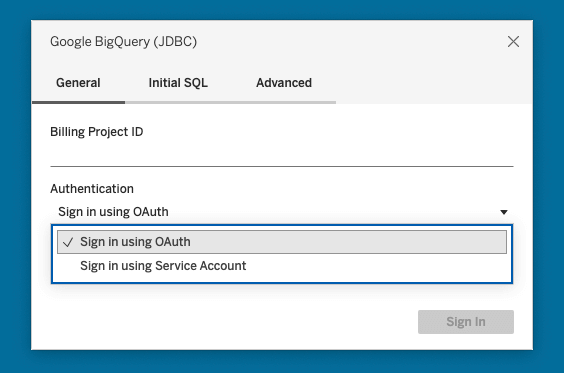Click the Authentication dropdown arrow

click(504, 212)
